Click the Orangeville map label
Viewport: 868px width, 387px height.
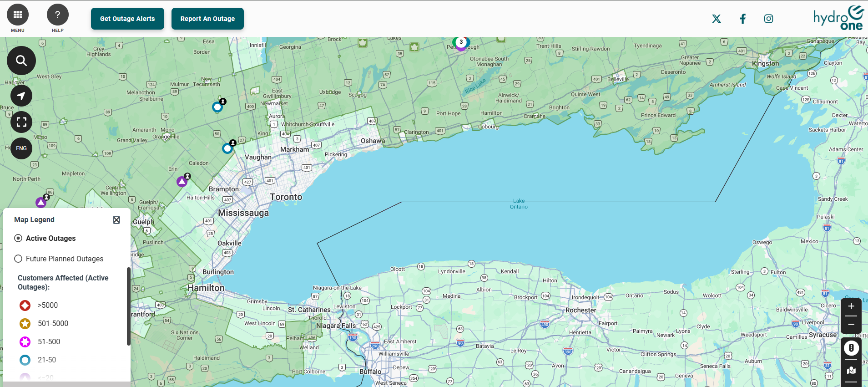pos(166,137)
